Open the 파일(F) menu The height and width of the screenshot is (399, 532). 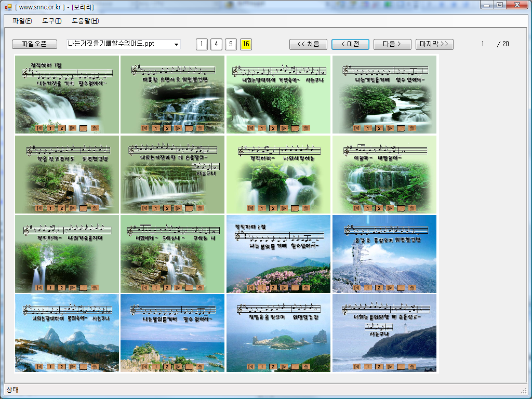[22, 21]
